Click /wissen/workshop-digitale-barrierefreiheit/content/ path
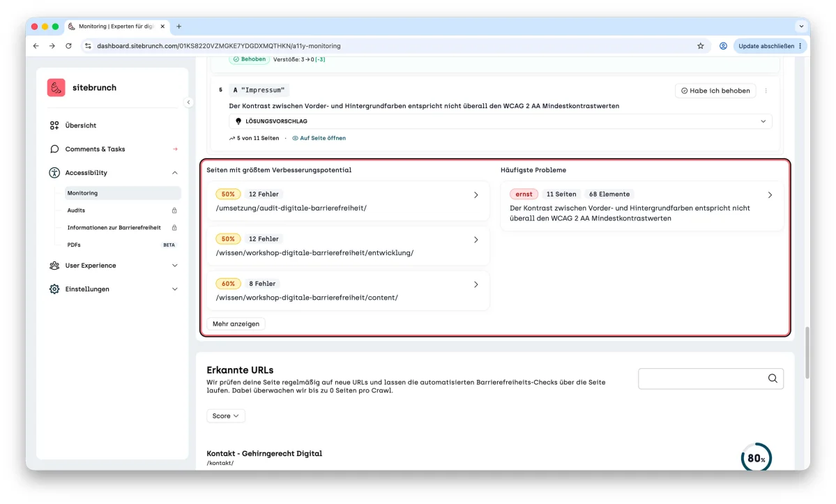836x504 pixels. (x=307, y=298)
